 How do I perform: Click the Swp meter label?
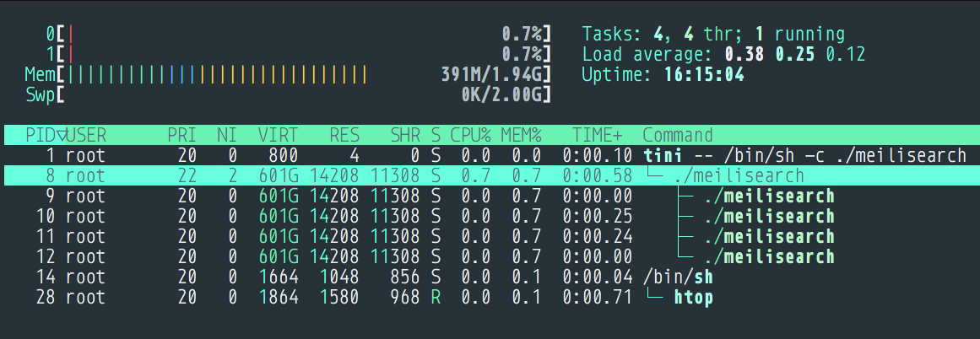(x=40, y=95)
